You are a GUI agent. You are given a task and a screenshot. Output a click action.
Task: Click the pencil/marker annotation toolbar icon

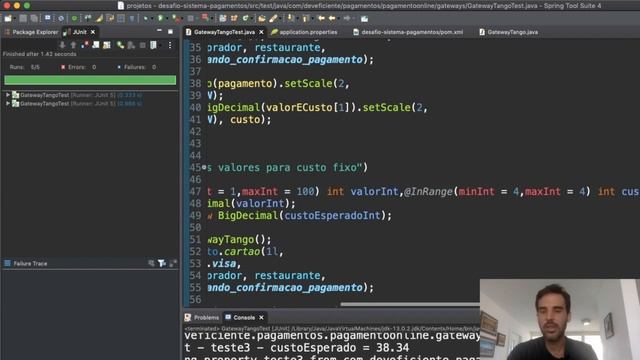coord(273,18)
